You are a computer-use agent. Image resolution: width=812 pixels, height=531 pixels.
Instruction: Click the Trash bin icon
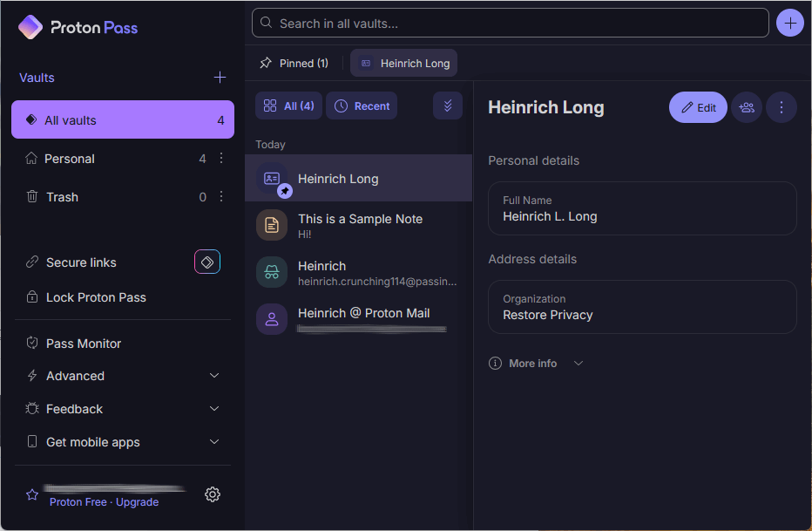[x=32, y=196]
